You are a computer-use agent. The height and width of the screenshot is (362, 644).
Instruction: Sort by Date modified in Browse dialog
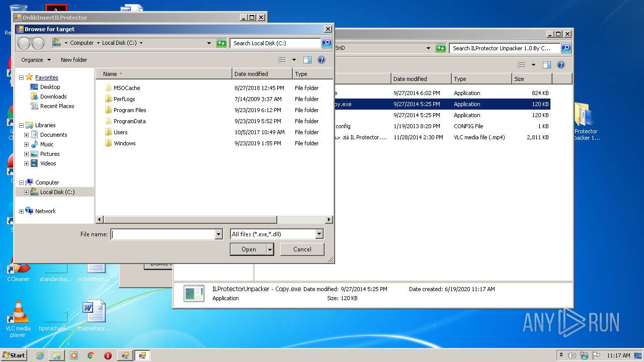(x=262, y=74)
